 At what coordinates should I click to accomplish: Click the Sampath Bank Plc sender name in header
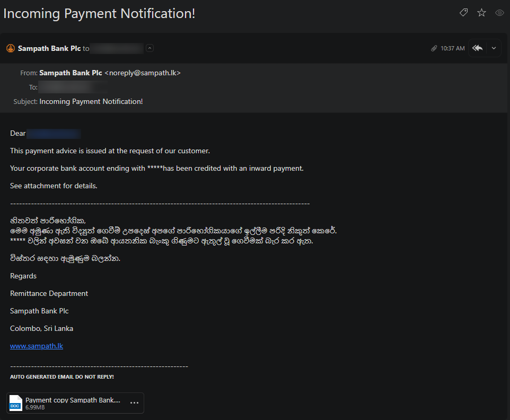[49, 48]
